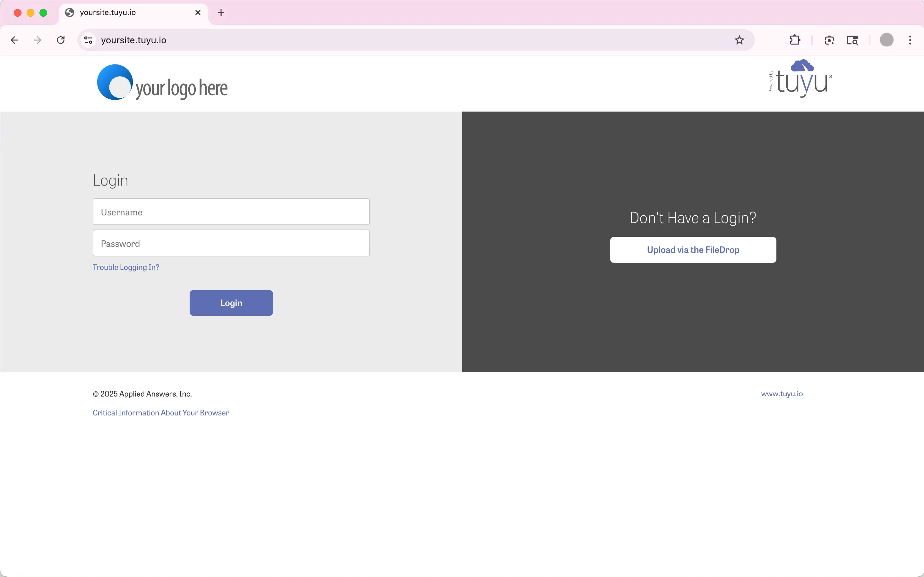Click the browser back arrow
Viewport: 924px width, 577px height.
tap(14, 40)
